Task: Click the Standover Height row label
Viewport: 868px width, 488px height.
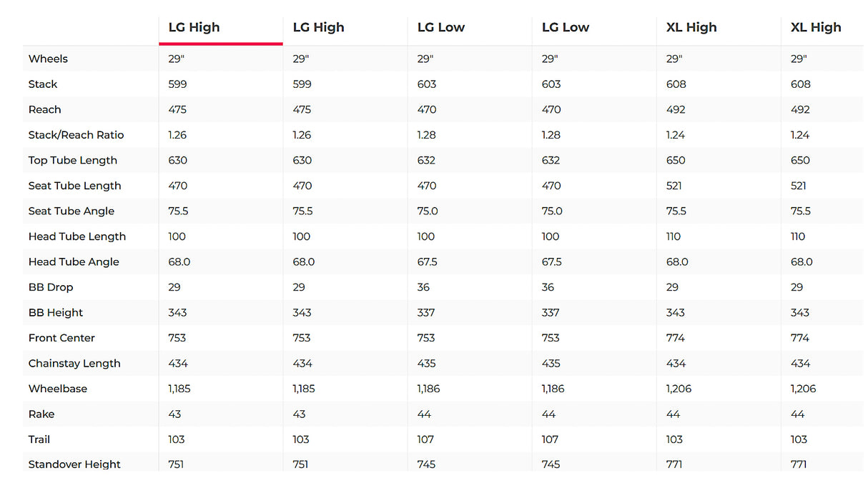Action: (74, 464)
